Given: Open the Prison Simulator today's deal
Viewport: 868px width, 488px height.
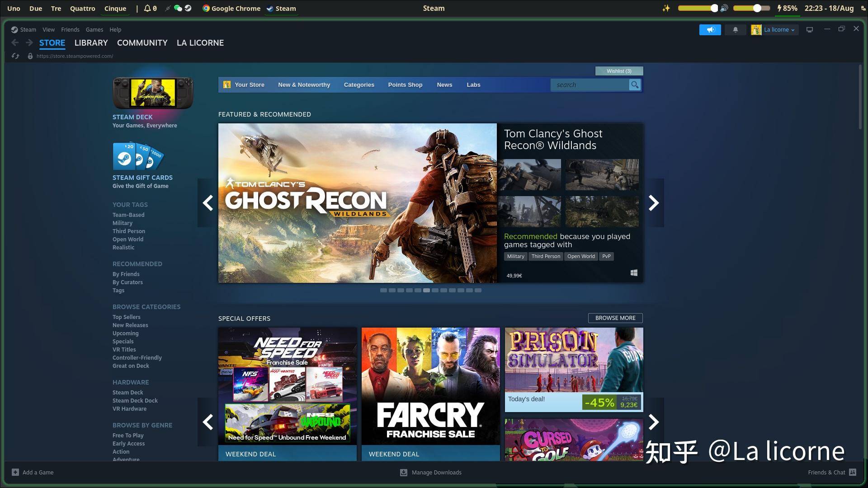Looking at the screenshot, I should pos(574,370).
